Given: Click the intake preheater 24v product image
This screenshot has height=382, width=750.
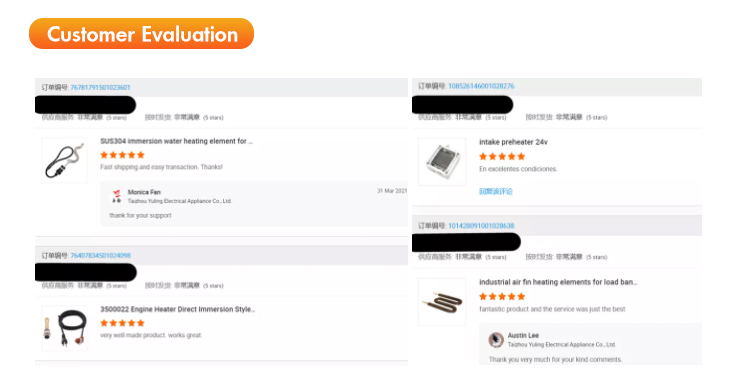Looking at the screenshot, I should (x=442, y=162).
